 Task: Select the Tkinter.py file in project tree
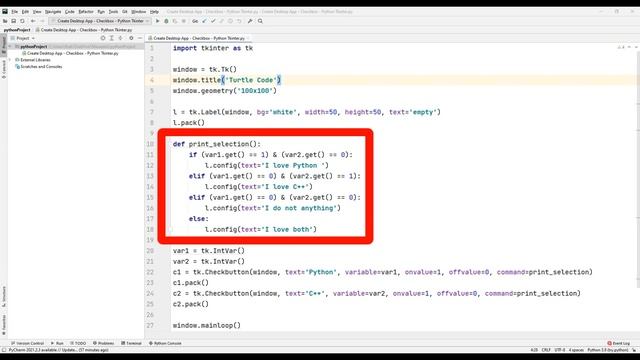(71, 53)
